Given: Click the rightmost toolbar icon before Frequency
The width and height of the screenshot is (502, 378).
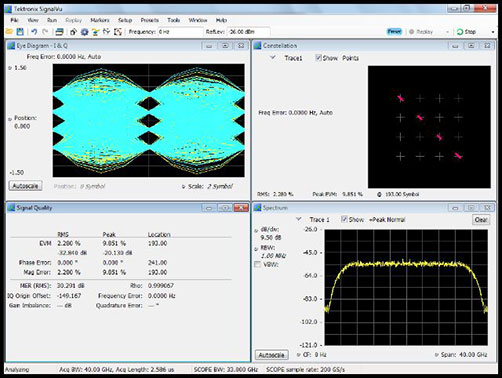Looking at the screenshot, I should click(x=118, y=32).
